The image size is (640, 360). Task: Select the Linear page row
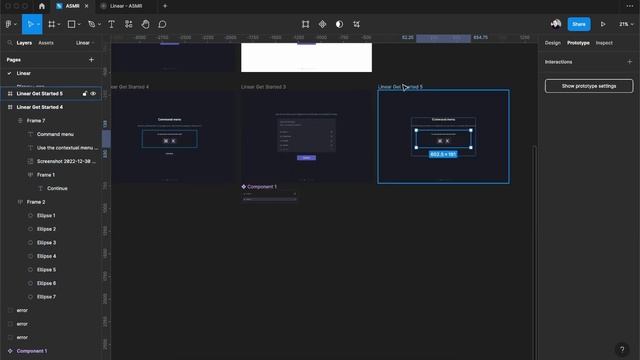point(51,73)
